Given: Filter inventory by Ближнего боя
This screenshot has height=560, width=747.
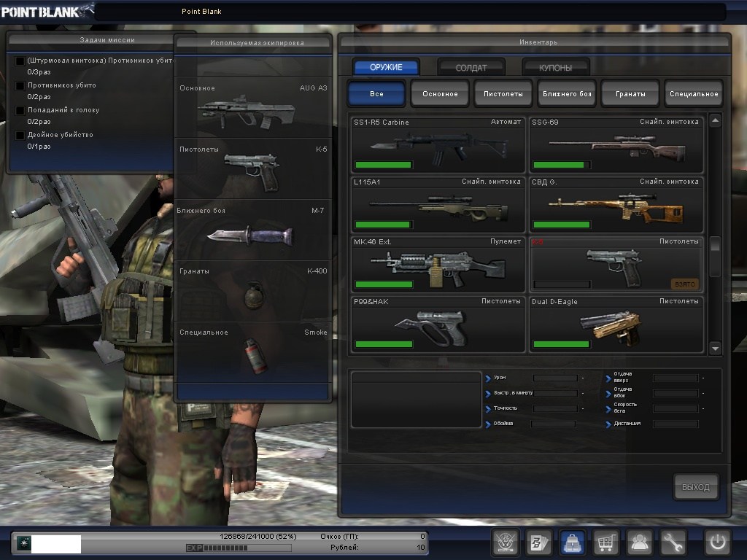Looking at the screenshot, I should pyautogui.click(x=567, y=93).
